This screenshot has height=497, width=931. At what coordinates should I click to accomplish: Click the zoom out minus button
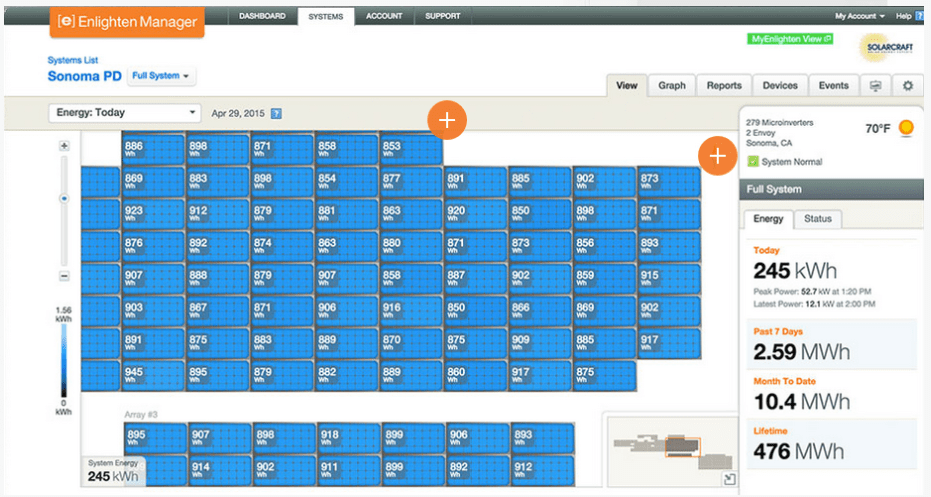(x=64, y=276)
